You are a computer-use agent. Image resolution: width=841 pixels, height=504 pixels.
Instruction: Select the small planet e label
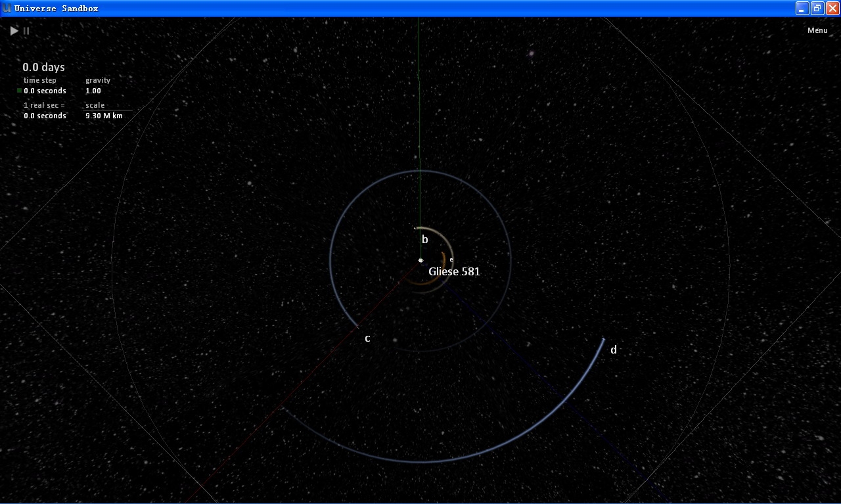click(x=451, y=260)
